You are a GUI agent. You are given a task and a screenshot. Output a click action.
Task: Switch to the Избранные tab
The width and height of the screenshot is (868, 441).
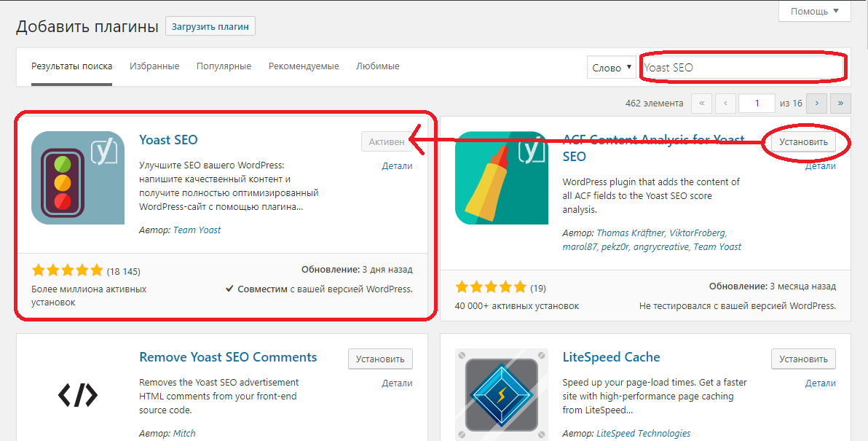(x=154, y=66)
